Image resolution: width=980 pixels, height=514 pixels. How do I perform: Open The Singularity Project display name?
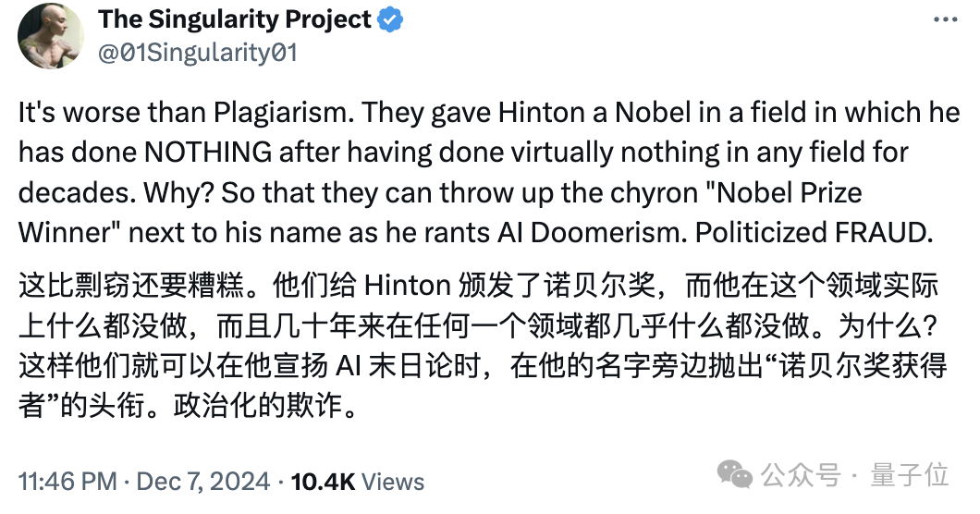(x=235, y=18)
